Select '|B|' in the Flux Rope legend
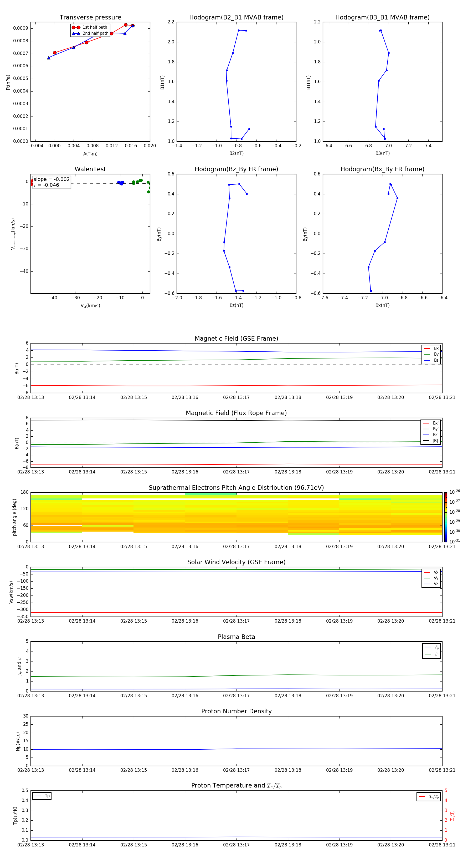Image resolution: width=473 pixels, height=868 pixels. [431, 441]
